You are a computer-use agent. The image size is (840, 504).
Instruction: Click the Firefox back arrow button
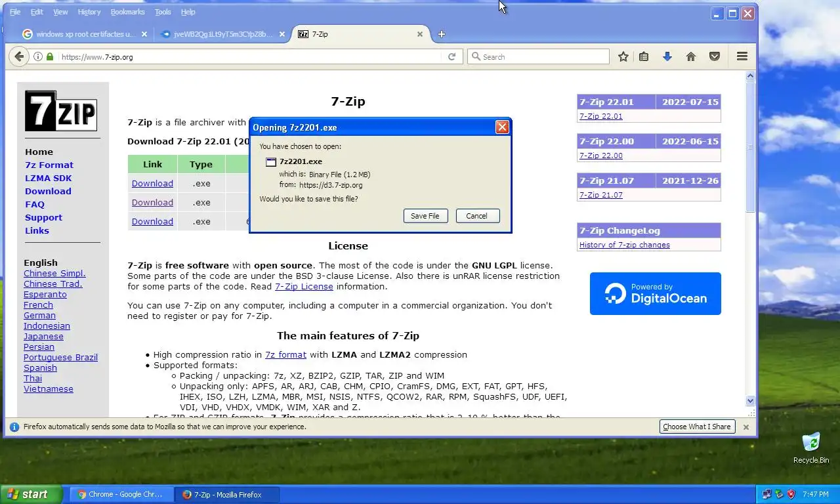(x=19, y=57)
